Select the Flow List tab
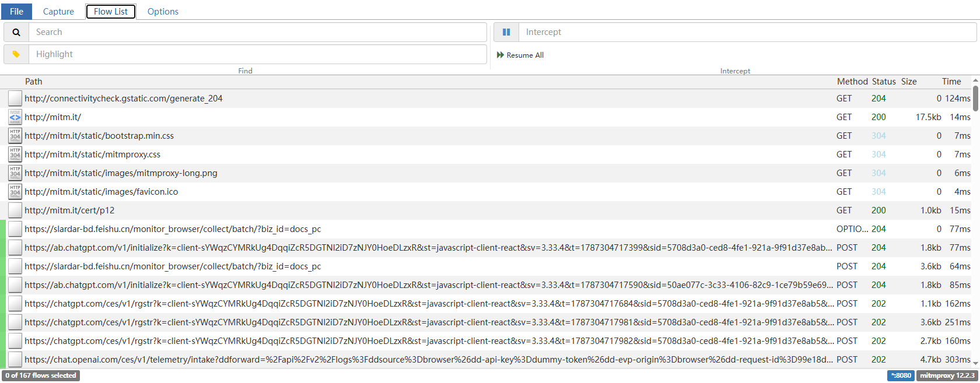The width and height of the screenshot is (980, 383). point(111,11)
